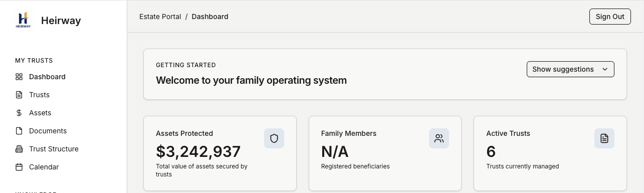Click the MY TRUSTS section heading
644x193 pixels.
(x=34, y=61)
